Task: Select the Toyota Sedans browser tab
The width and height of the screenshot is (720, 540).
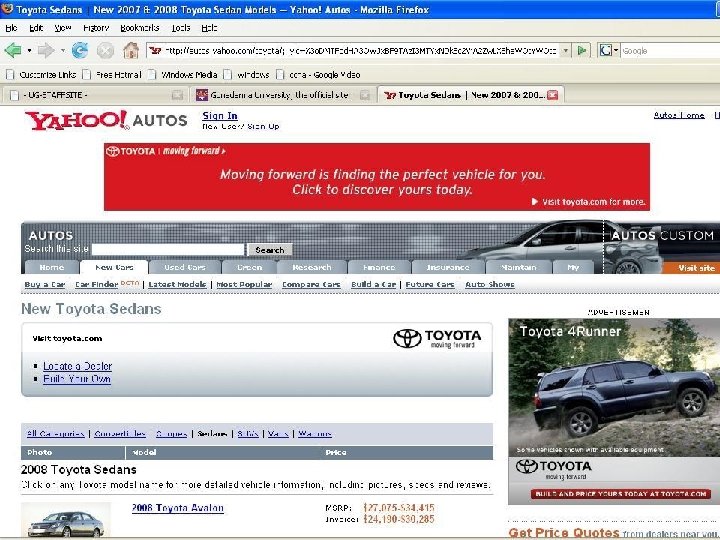Action: pyautogui.click(x=470, y=95)
